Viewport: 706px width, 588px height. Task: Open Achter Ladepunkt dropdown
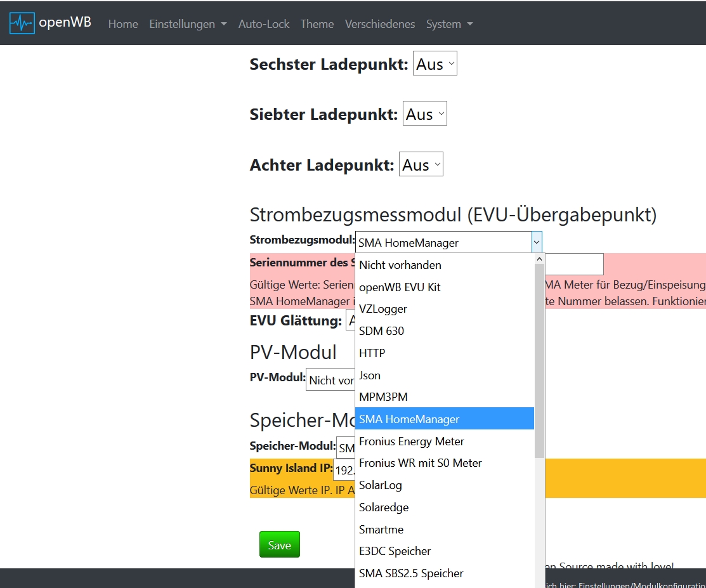pos(421,164)
